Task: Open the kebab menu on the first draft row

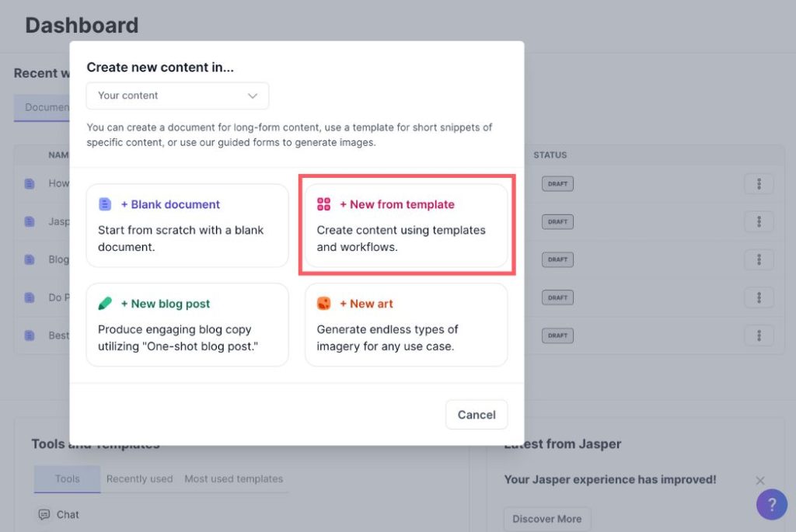Action: click(759, 183)
